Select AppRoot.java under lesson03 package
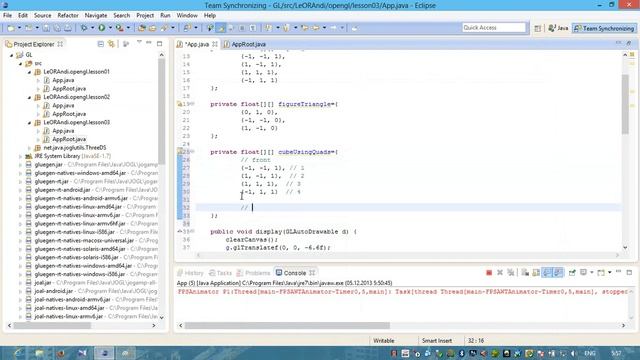 69,139
